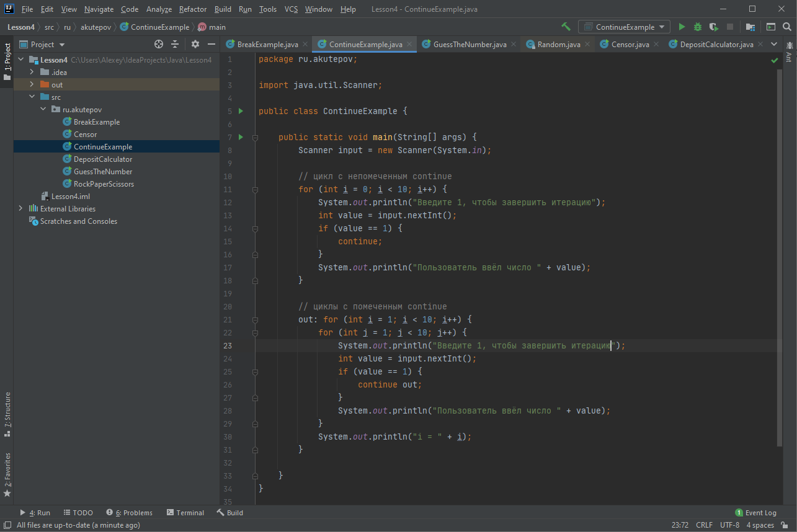Switch to Random.java tab
This screenshot has width=797, height=532.
click(558, 45)
